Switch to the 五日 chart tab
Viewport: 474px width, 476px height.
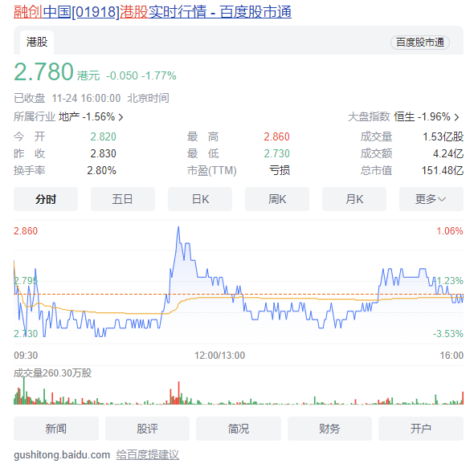tap(123, 199)
